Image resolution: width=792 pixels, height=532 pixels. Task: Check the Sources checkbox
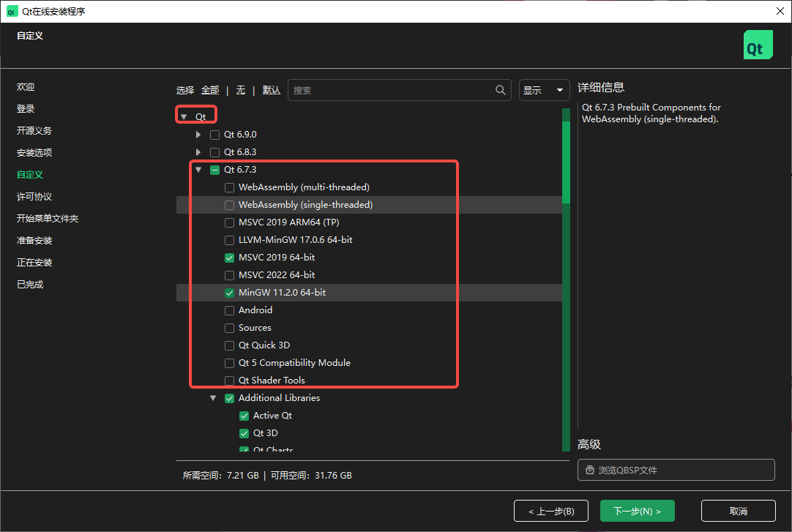tap(229, 328)
